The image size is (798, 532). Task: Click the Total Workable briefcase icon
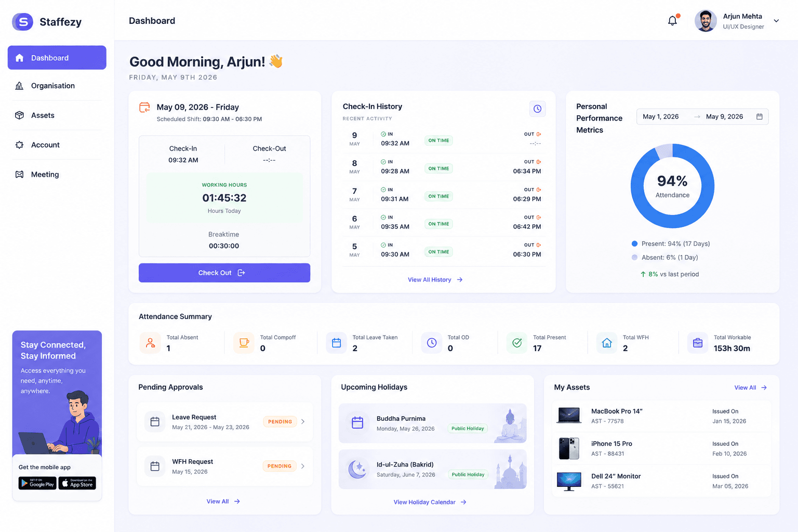(x=698, y=343)
